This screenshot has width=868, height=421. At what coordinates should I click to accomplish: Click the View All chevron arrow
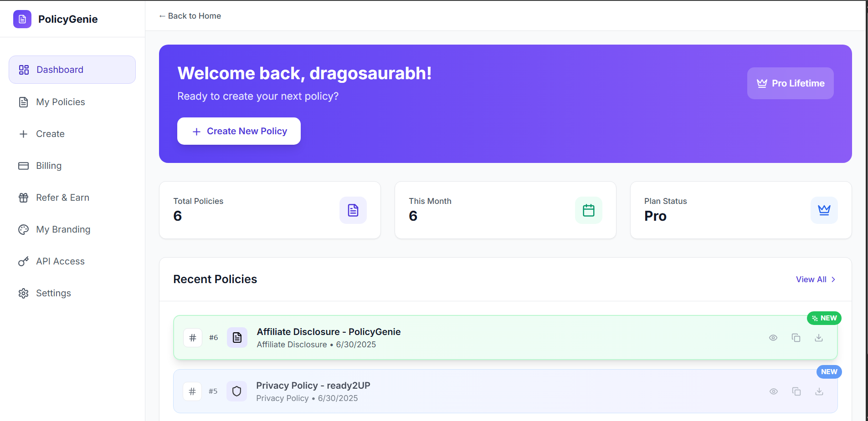833,279
